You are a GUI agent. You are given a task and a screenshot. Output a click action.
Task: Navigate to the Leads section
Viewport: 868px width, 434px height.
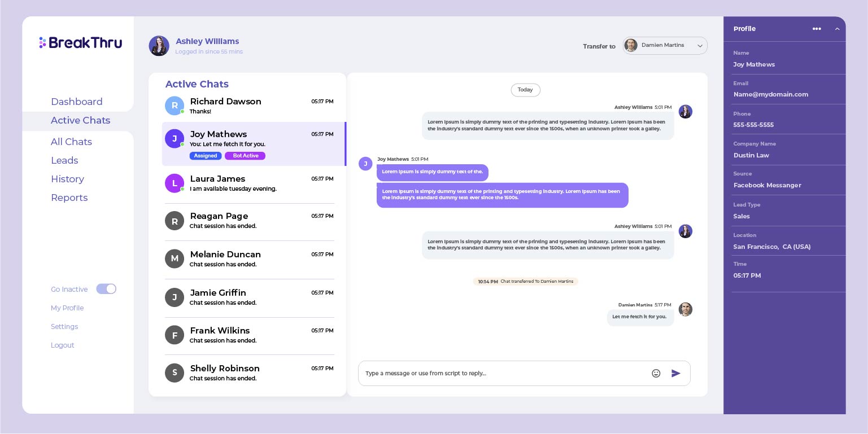(64, 160)
